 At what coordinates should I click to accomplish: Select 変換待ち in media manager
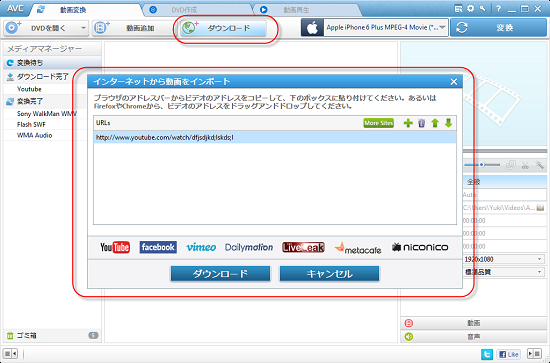point(52,63)
